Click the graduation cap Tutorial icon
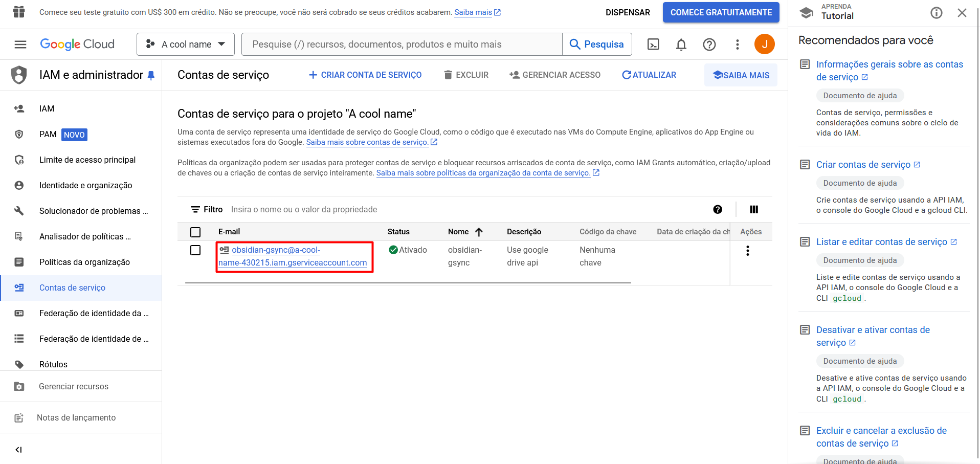 click(807, 13)
